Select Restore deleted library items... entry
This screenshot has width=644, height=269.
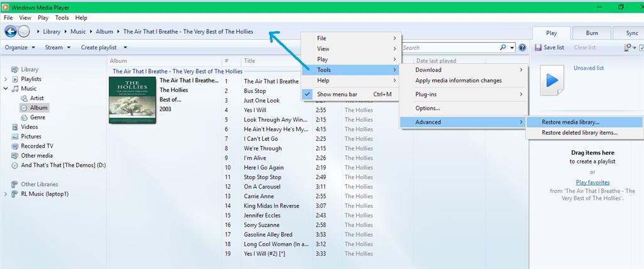point(584,133)
